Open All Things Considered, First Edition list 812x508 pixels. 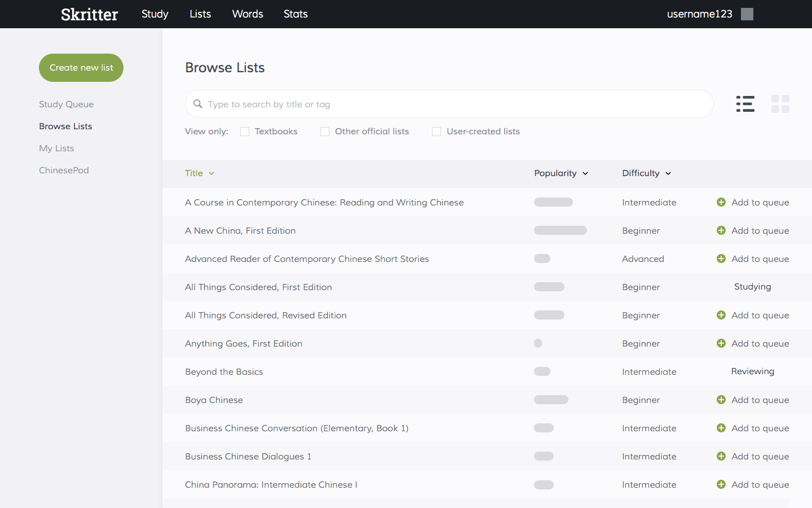[x=258, y=287]
